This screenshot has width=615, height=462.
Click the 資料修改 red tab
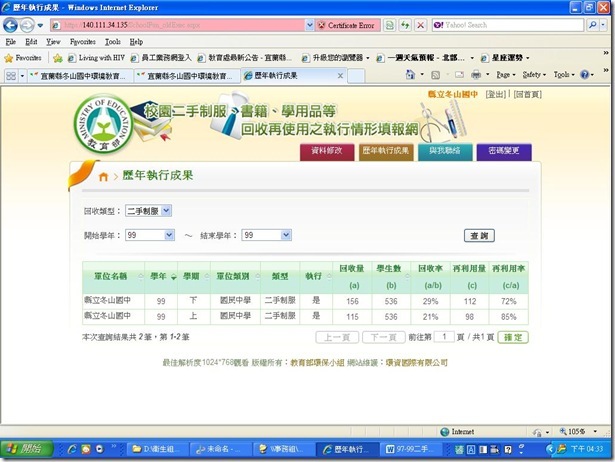[x=327, y=151]
